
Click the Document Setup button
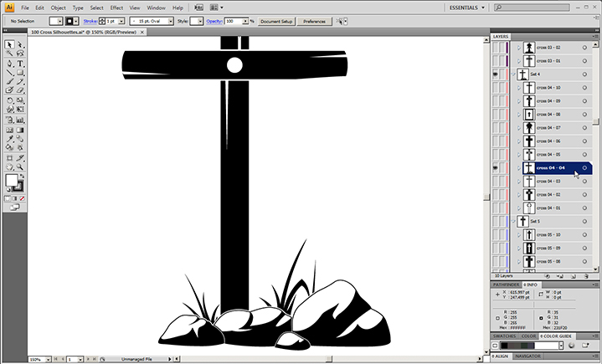click(275, 21)
